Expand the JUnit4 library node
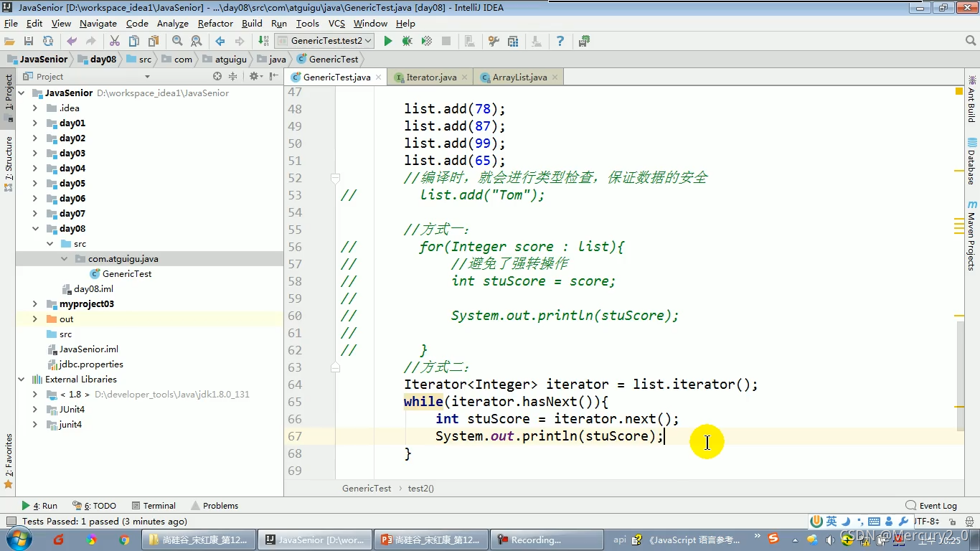The image size is (980, 551). coord(35,409)
